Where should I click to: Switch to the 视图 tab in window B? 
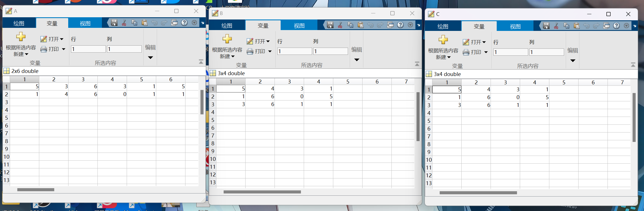[x=299, y=26]
